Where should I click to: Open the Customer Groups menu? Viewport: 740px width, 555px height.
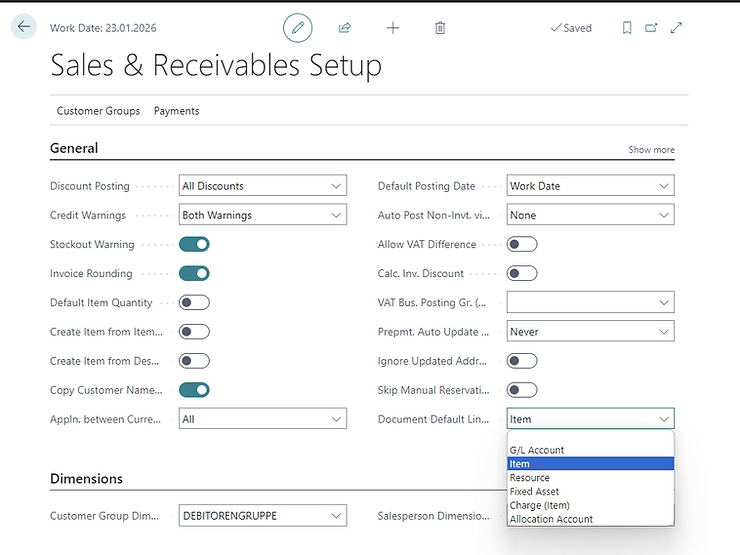(98, 111)
